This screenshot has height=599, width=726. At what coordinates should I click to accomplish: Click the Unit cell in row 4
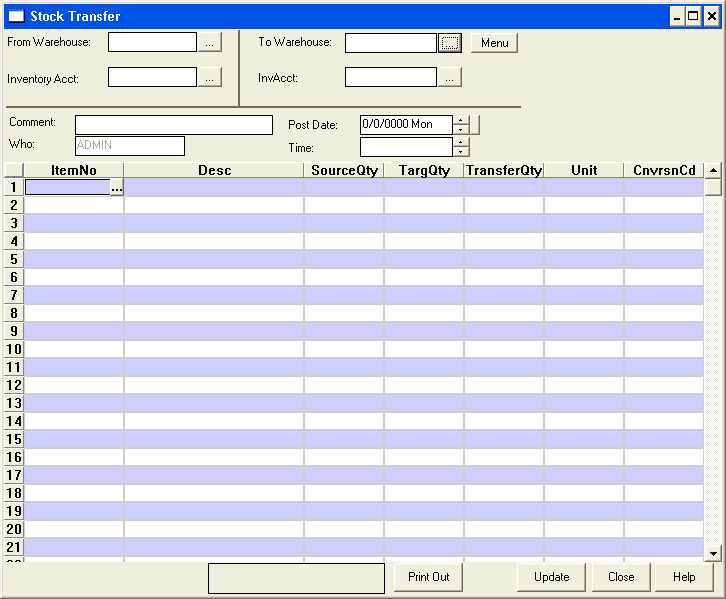[584, 241]
